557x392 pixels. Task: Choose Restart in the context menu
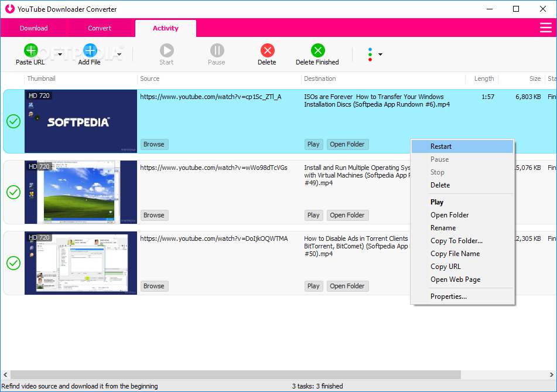coord(463,146)
